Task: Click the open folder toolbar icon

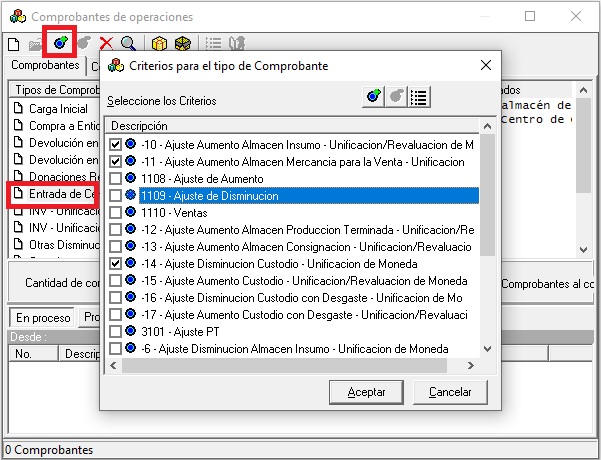Action: point(35,44)
